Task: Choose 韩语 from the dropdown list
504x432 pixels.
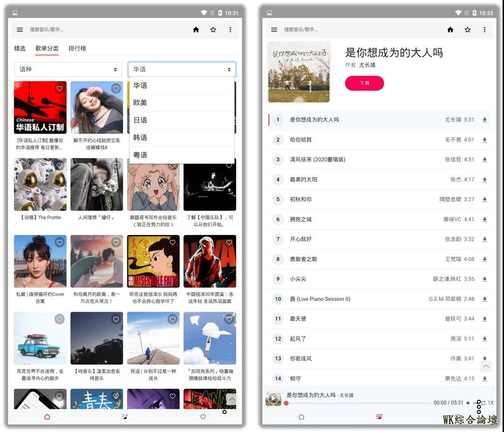Action: pyautogui.click(x=182, y=137)
